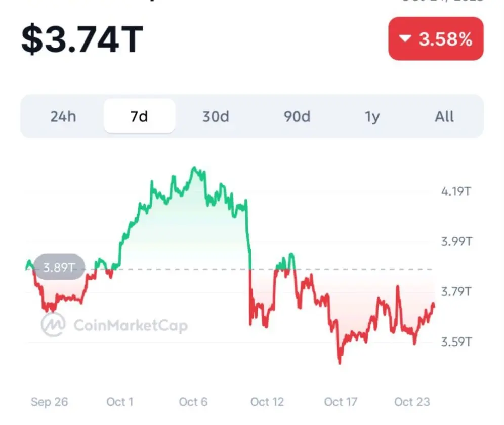
Task: Click the 3.59T axis label
Action: click(x=456, y=342)
